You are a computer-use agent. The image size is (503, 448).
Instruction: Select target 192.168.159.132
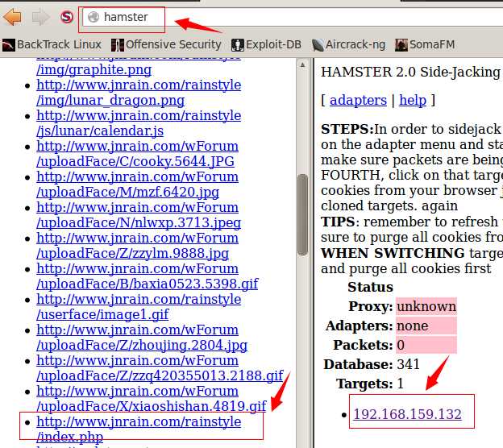pos(407,414)
